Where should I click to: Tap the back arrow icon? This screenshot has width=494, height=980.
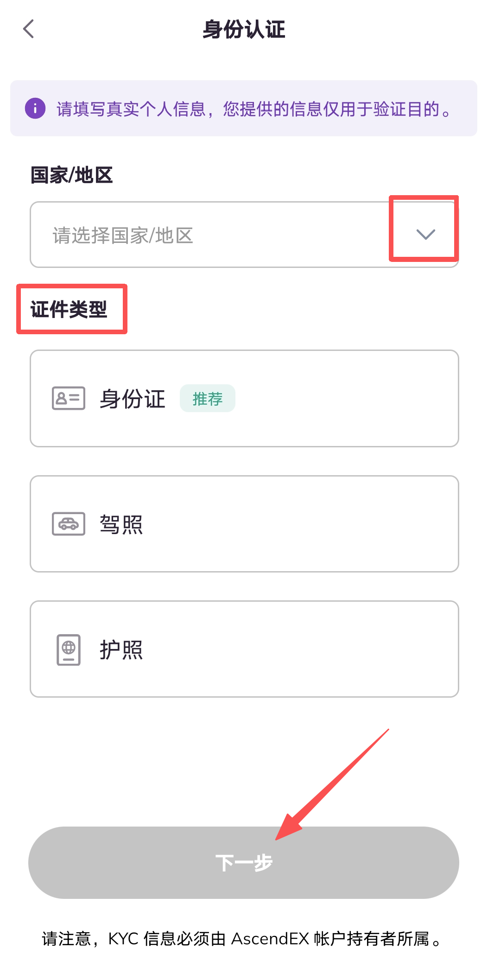[29, 29]
